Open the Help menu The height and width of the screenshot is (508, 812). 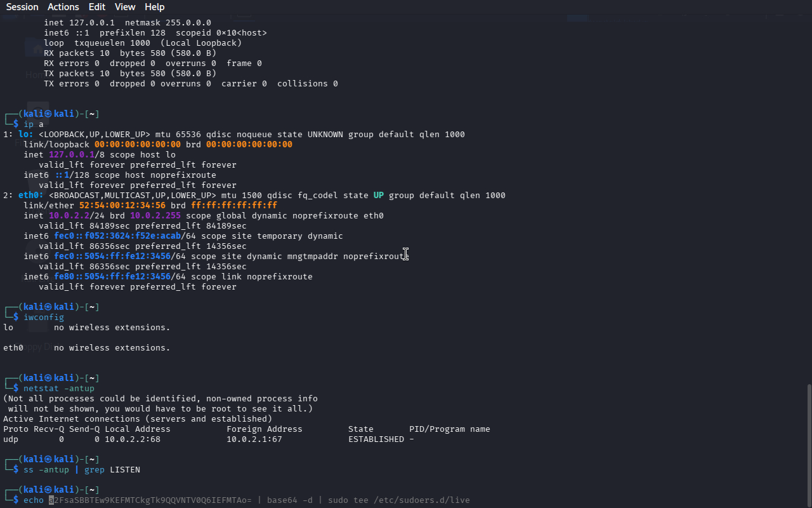pyautogui.click(x=154, y=7)
